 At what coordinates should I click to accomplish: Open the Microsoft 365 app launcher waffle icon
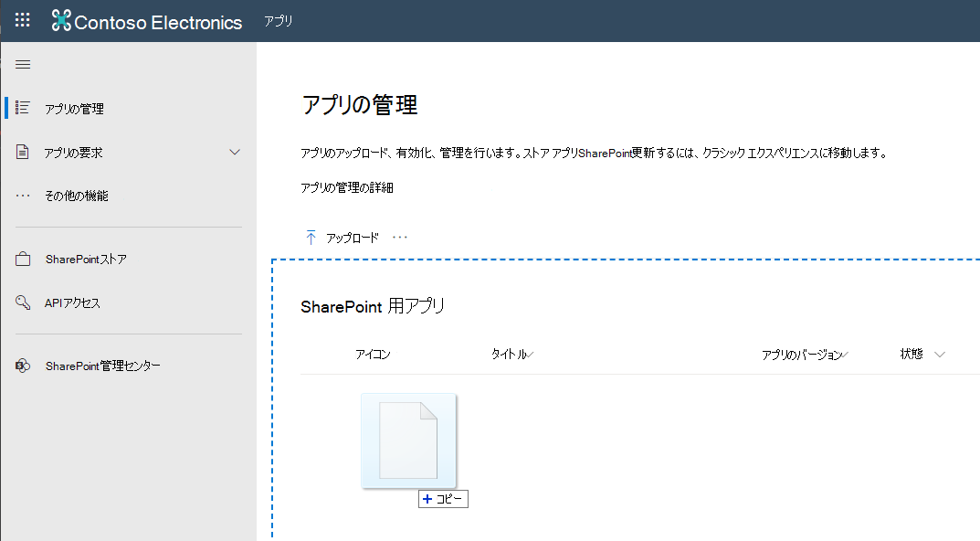pyautogui.click(x=22, y=19)
